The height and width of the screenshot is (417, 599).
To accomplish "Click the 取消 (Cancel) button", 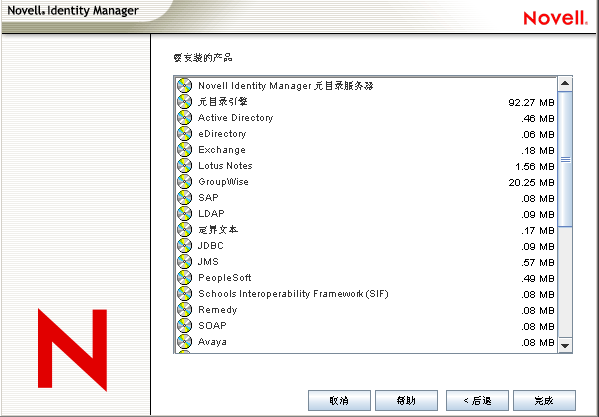I will (339, 401).
